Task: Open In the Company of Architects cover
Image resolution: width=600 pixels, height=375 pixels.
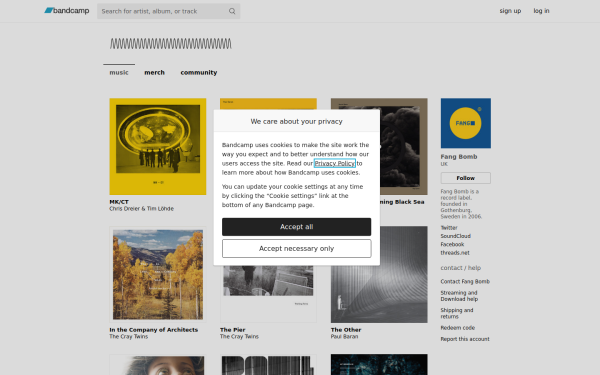Action: coord(158,274)
